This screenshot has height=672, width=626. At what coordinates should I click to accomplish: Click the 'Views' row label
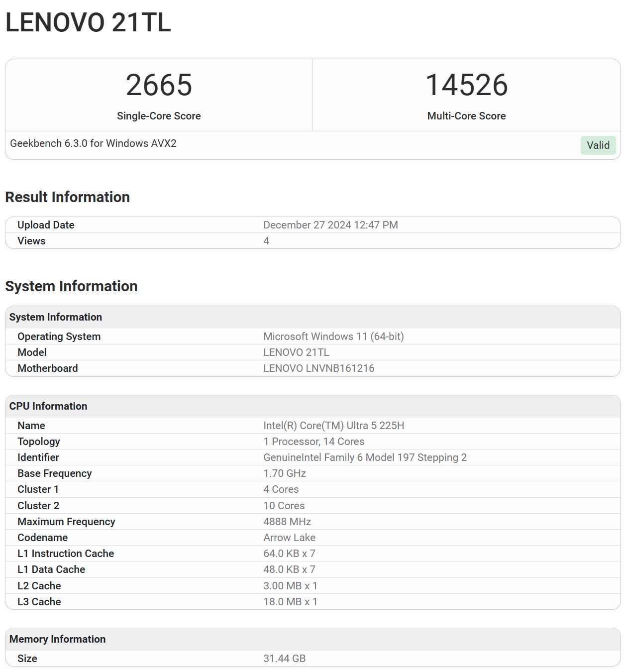31,241
